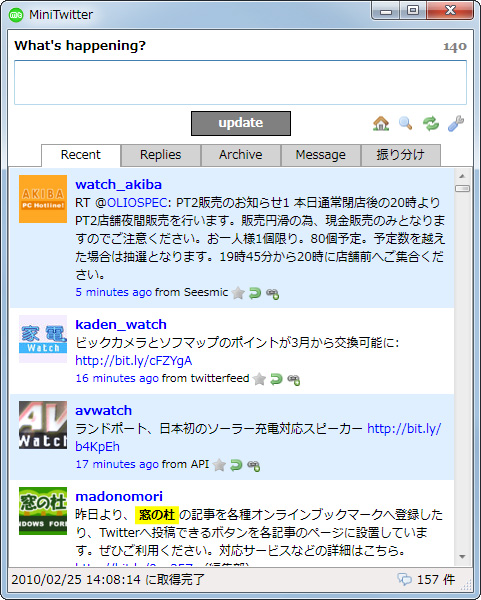Click the speech bubble icon in the status bar
481x600 pixels.
[404, 579]
